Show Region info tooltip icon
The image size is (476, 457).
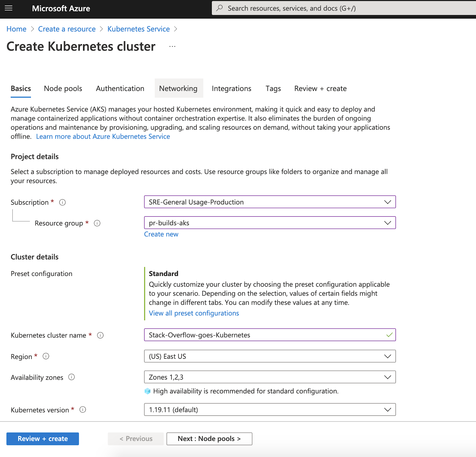[46, 356]
